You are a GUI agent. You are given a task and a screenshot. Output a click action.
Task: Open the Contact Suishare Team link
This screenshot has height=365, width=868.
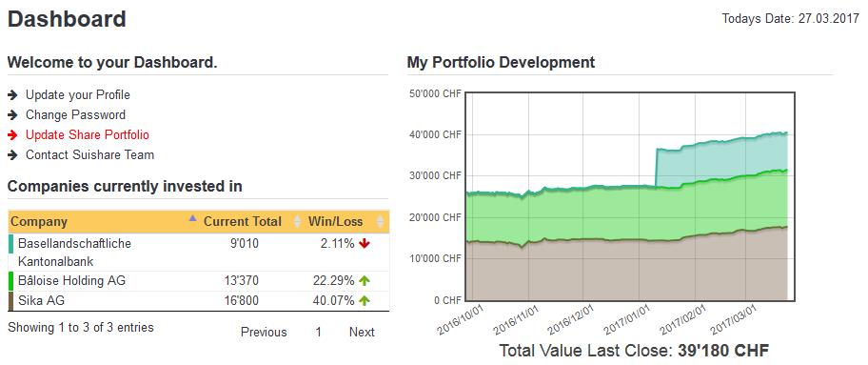pos(89,154)
